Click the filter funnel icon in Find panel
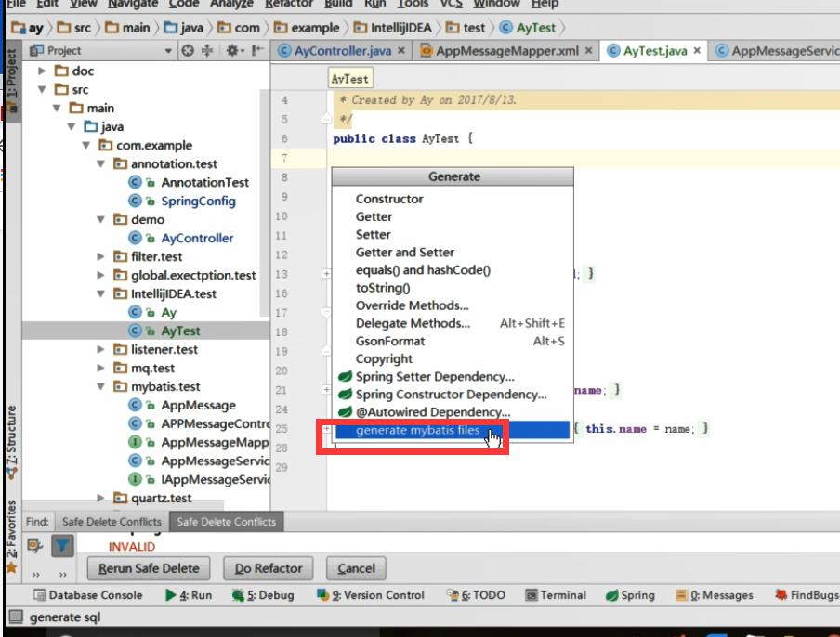 (62, 546)
